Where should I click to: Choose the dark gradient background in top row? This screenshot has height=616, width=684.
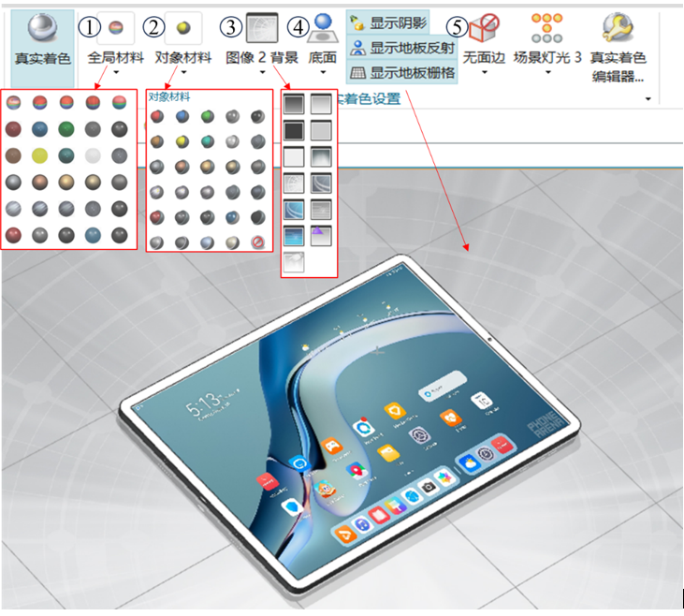tap(294, 104)
